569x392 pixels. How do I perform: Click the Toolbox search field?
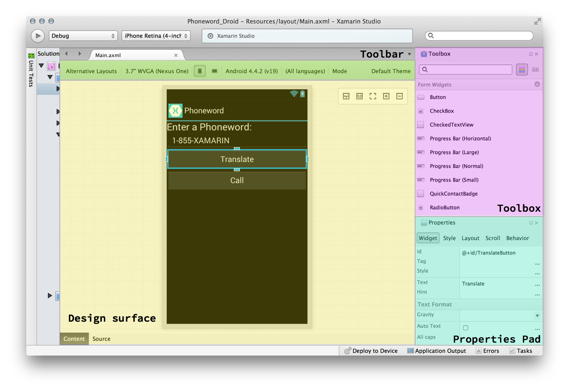click(468, 70)
